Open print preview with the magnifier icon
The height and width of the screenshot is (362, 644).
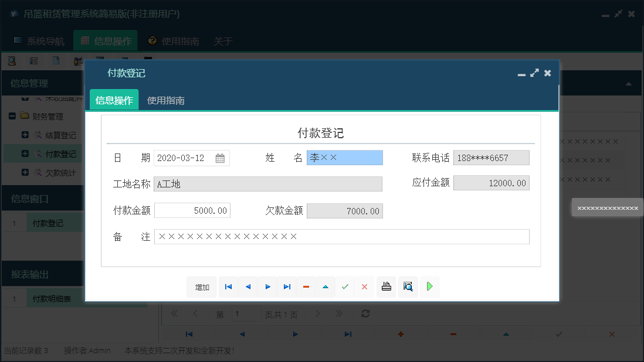click(408, 286)
